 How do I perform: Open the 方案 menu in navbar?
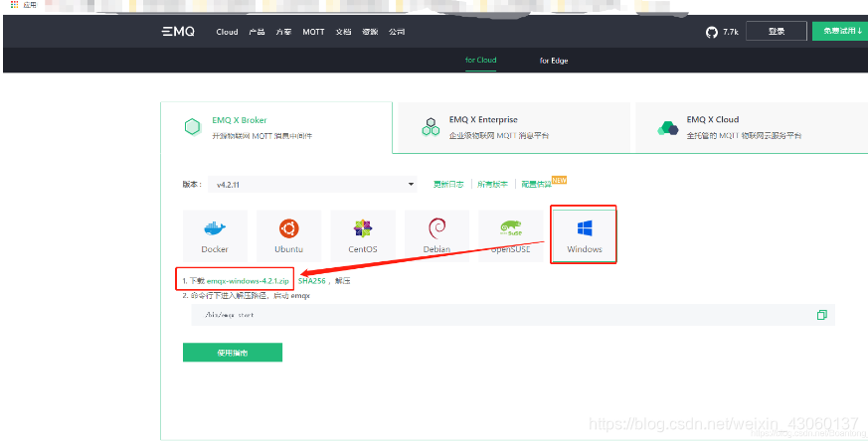click(283, 32)
